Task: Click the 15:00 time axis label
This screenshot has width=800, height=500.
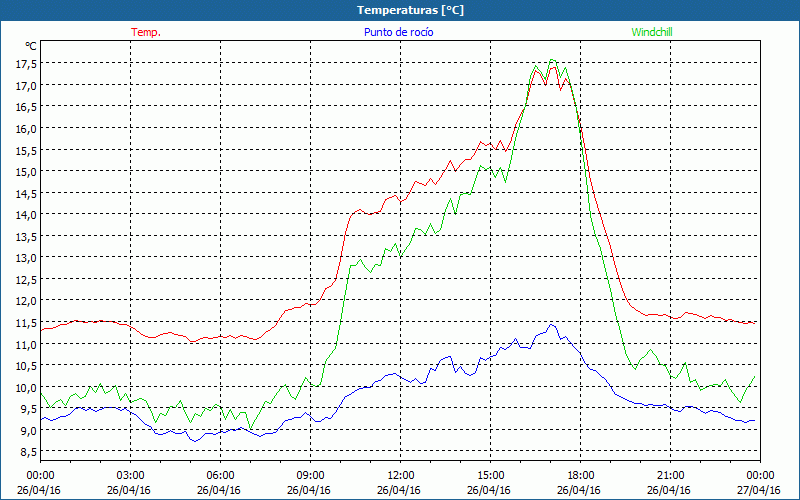Action: (490, 475)
